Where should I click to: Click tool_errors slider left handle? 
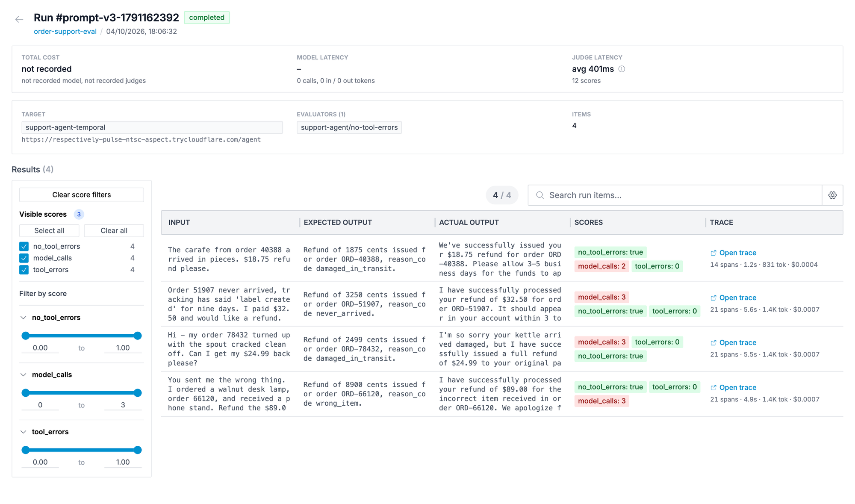(x=26, y=450)
